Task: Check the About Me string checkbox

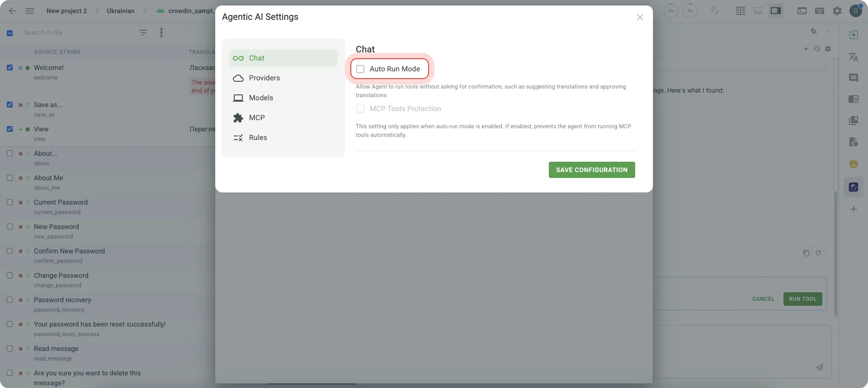Action: (9, 178)
